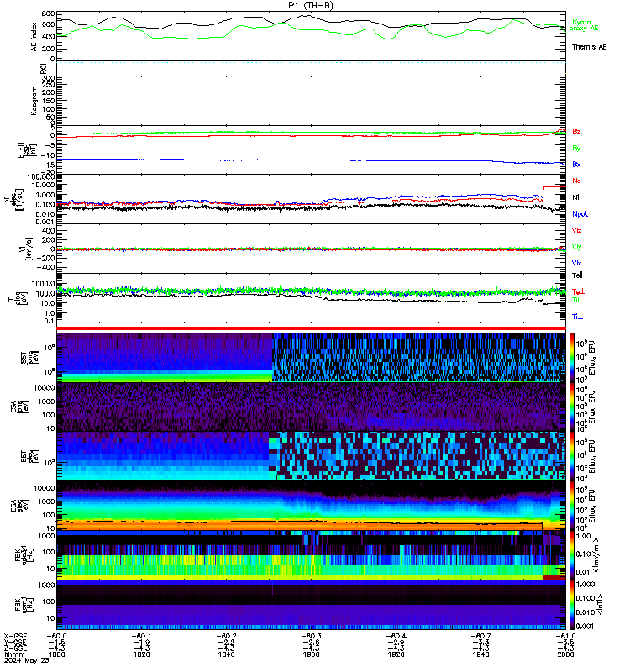Select the black Te parallel legend label
Screen dimensions: 630x672
click(577, 276)
